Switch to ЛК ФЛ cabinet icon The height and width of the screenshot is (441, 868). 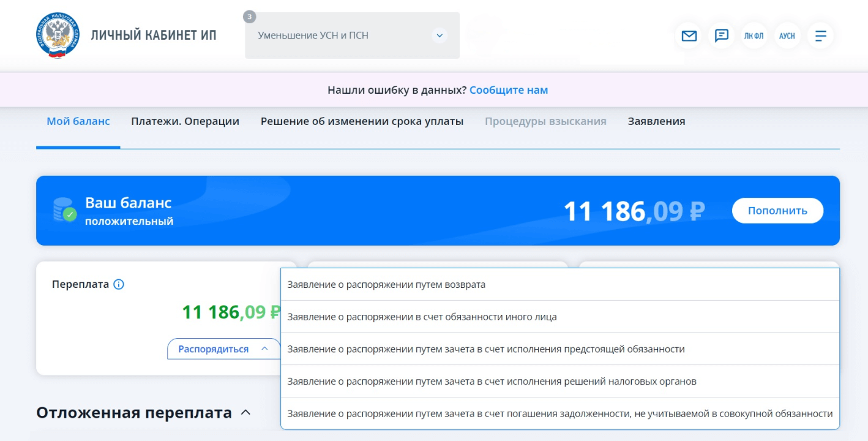(x=754, y=36)
